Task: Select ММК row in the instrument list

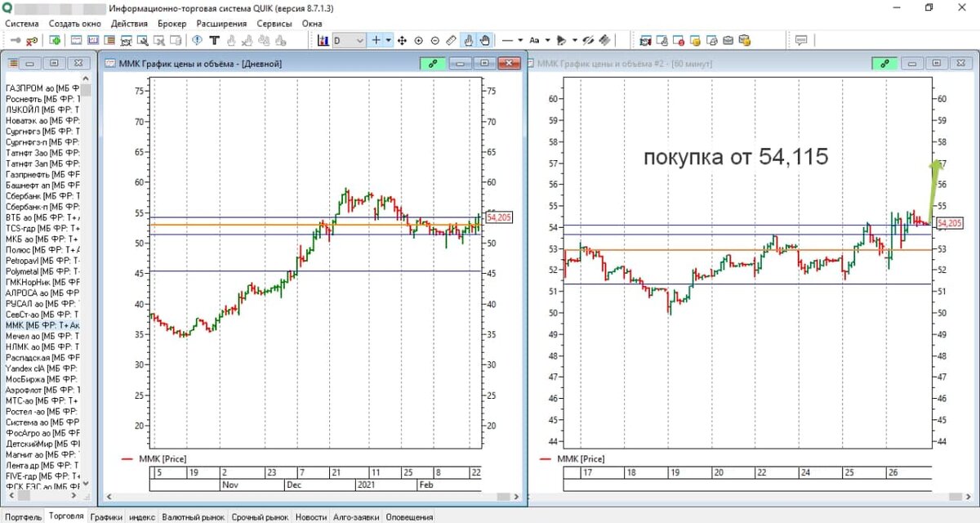Action: click(42, 325)
